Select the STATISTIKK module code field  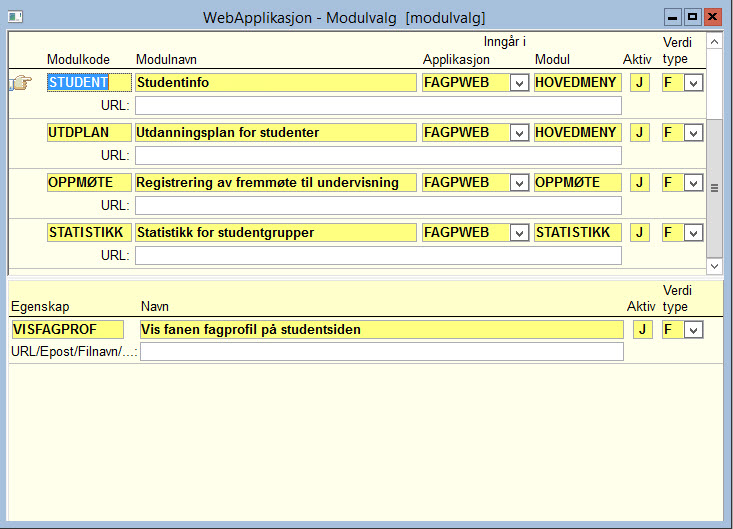point(89,233)
